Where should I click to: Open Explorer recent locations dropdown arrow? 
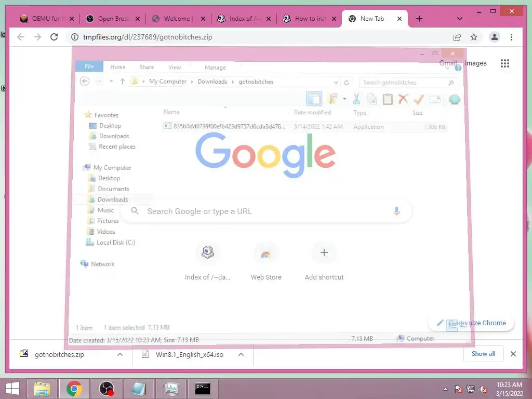pyautogui.click(x=111, y=82)
